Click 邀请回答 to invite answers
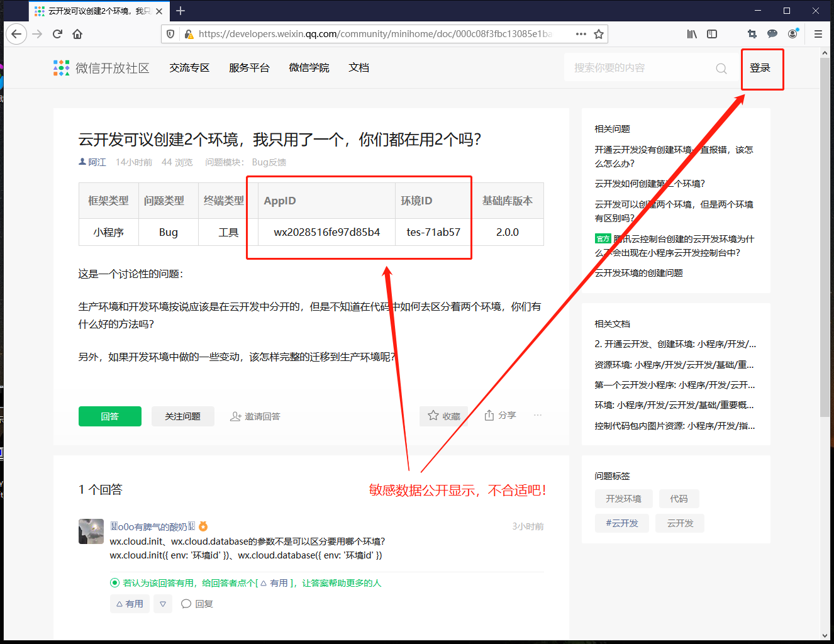Viewport: 834px width, 644px height. click(x=255, y=416)
